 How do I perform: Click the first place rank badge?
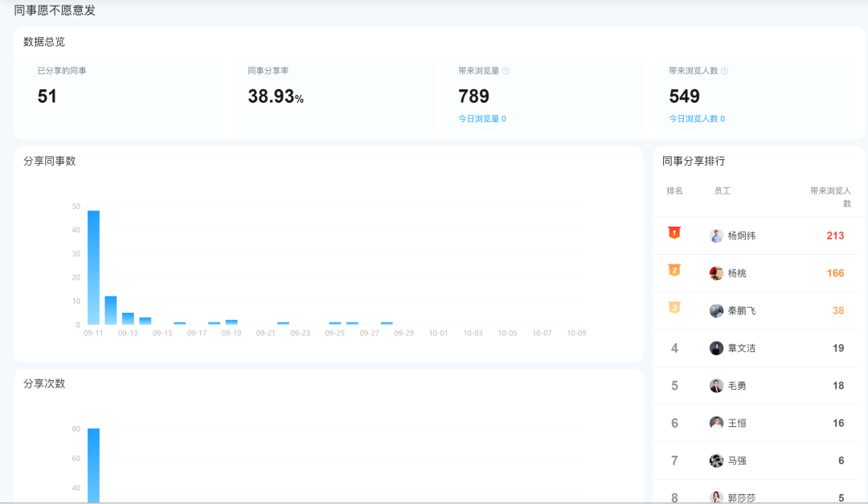pos(674,233)
